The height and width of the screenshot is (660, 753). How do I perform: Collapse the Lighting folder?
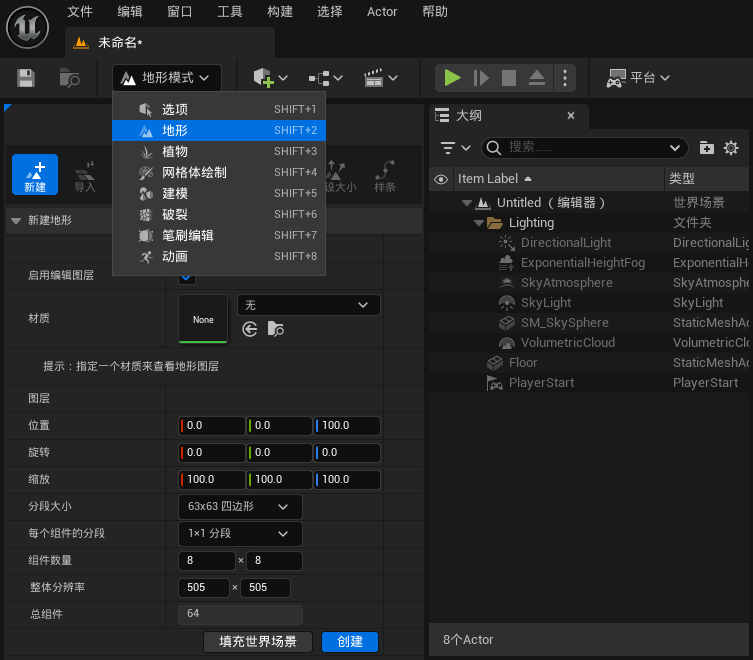478,223
